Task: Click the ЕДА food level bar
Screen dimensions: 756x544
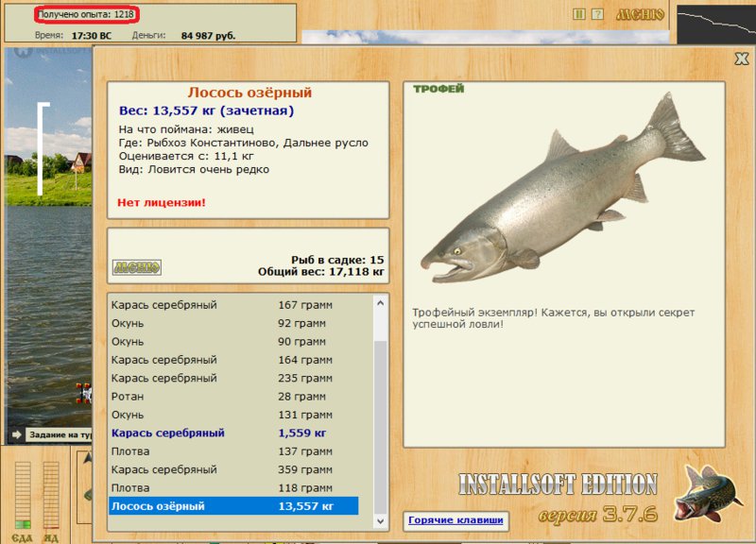Action: tap(23, 495)
